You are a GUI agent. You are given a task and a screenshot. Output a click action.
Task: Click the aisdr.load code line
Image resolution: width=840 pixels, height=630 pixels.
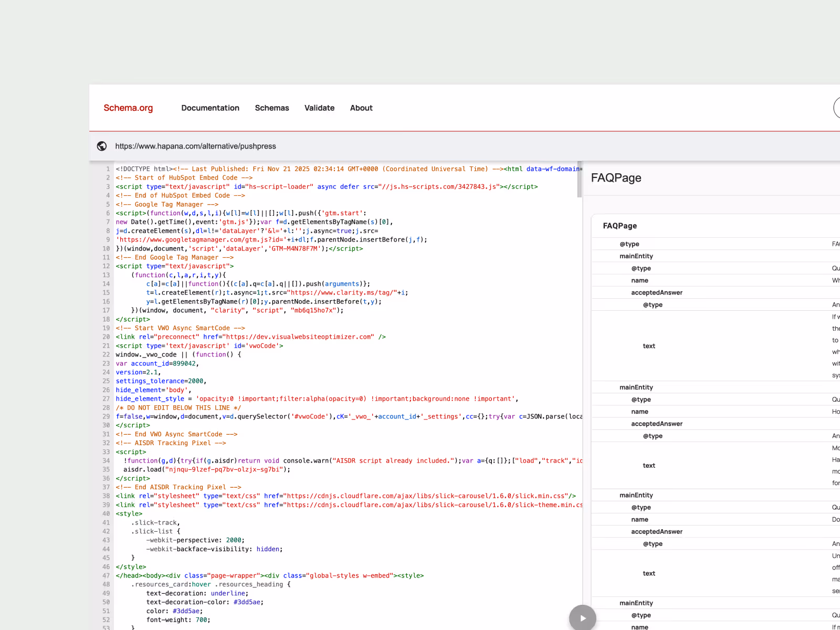click(207, 469)
